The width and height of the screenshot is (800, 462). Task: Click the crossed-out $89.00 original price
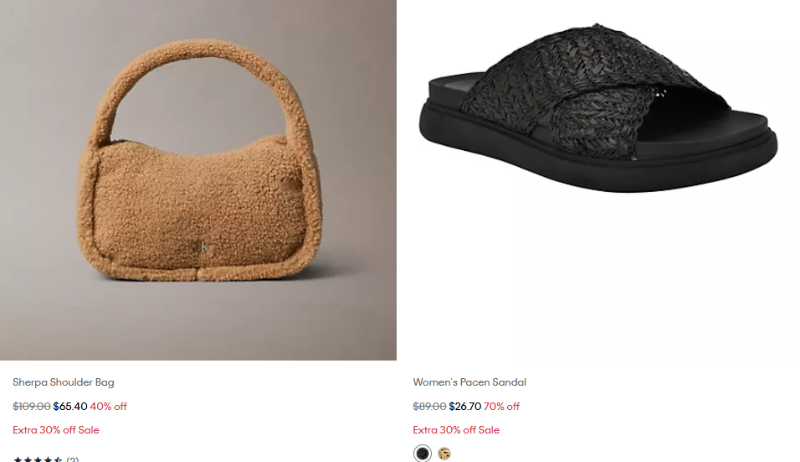[x=429, y=406]
